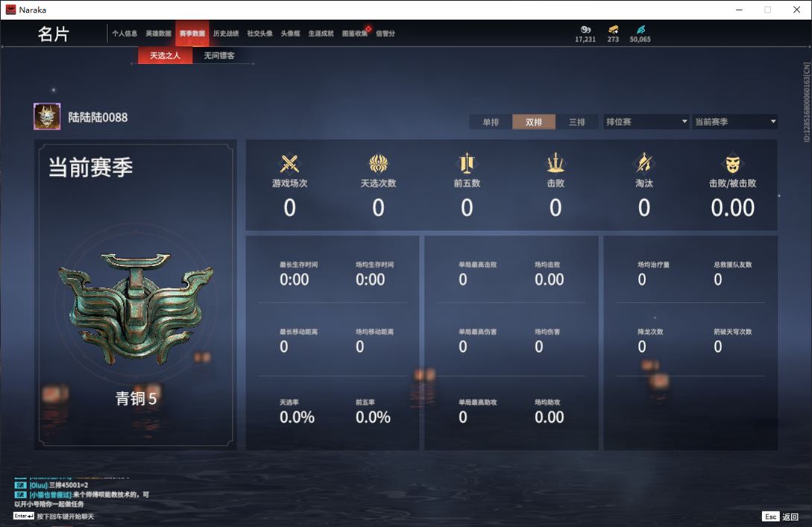Click the Oluu chat message
The image size is (812, 527).
[x=58, y=485]
